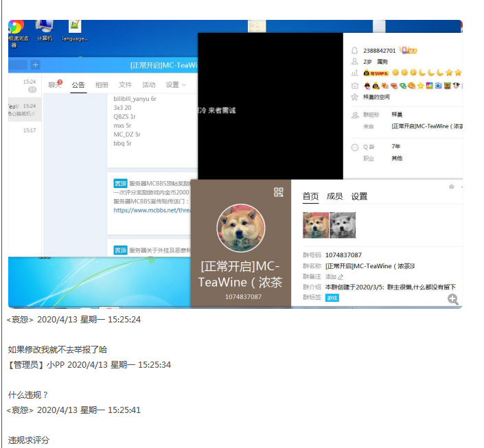Screen dimensions: 484x448
Task: Open the 相册 tab
Action: [102, 85]
